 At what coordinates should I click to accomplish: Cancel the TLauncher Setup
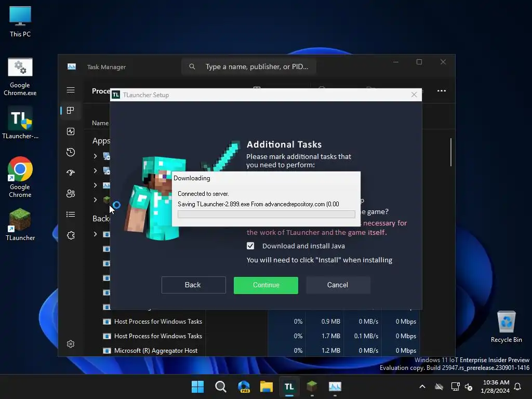click(338, 285)
